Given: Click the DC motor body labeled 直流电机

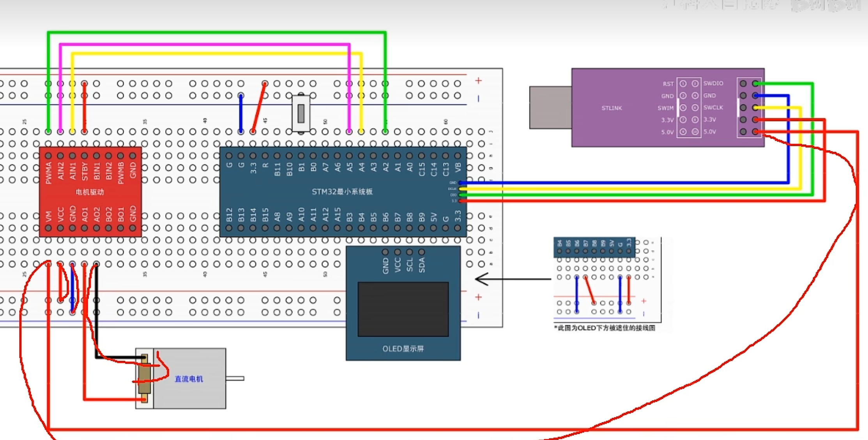Looking at the screenshot, I should (x=189, y=379).
